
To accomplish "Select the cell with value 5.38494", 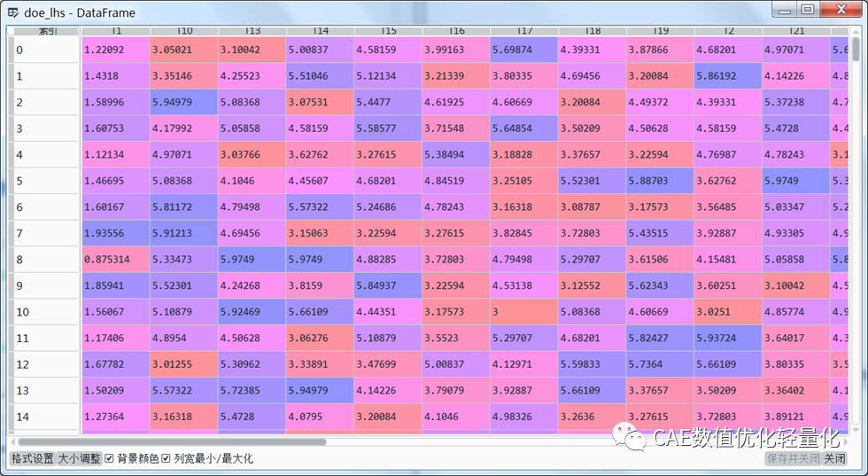I will pos(457,154).
